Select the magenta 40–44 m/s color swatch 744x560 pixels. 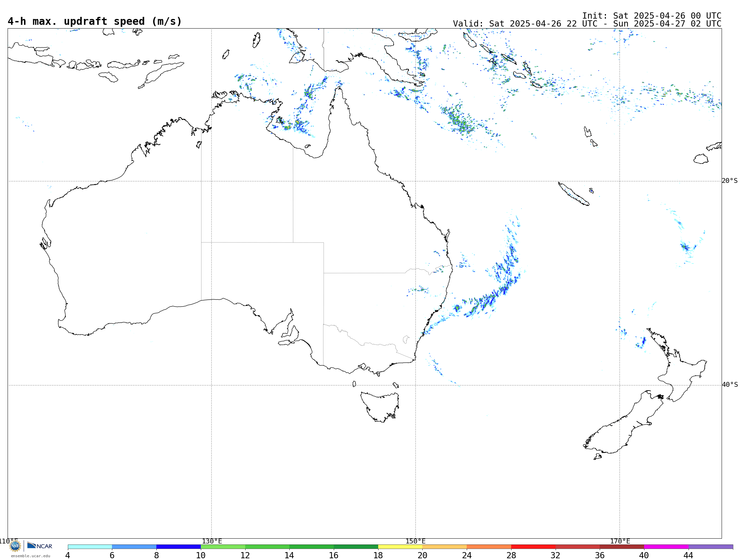(666, 547)
